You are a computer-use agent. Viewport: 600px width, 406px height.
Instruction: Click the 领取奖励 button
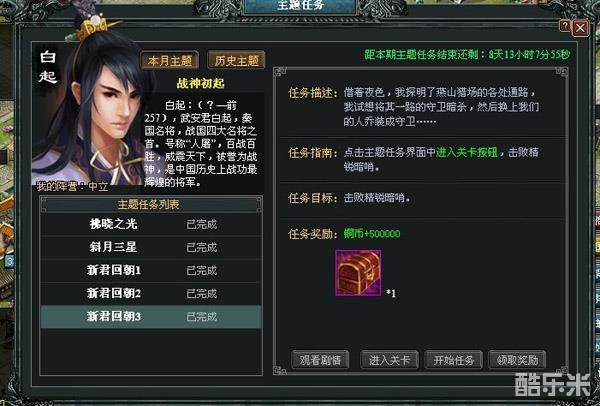click(x=517, y=360)
